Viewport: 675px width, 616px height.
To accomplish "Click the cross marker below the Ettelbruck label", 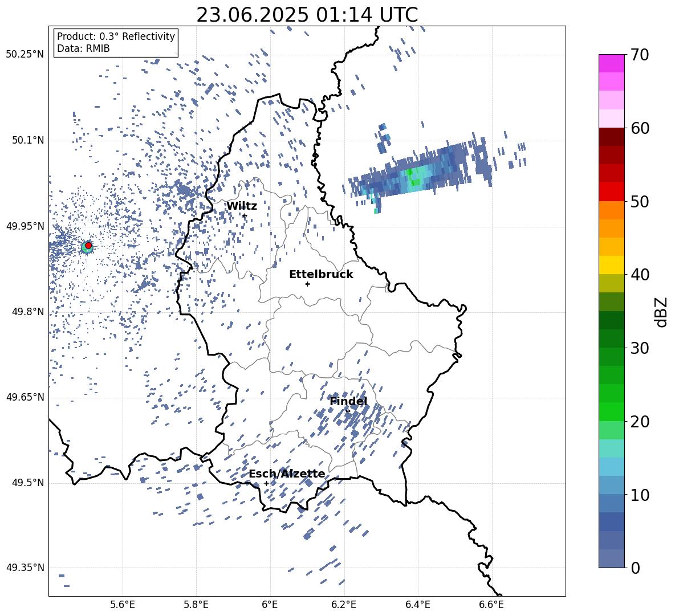I will (307, 284).
